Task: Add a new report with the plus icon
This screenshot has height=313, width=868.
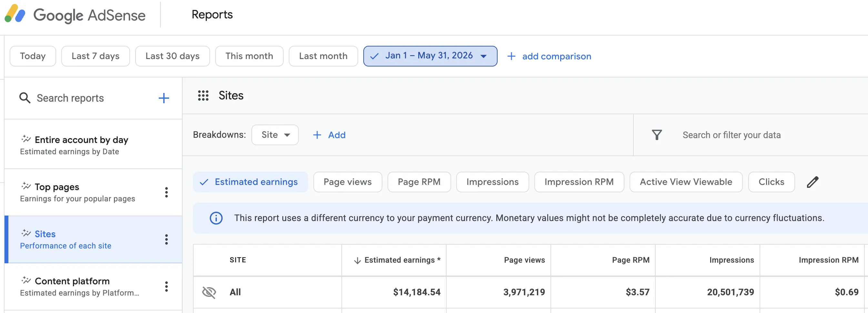Action: (x=164, y=98)
